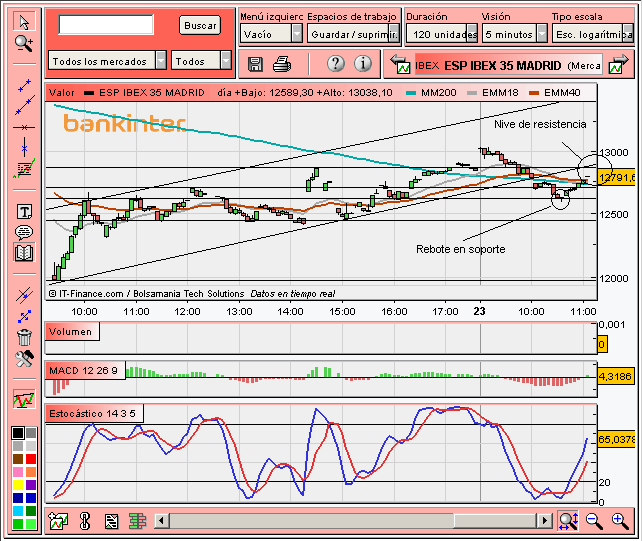This screenshot has width=643, height=541.
Task: Click the new chart icon in bottom toolbar
Action: (x=58, y=521)
